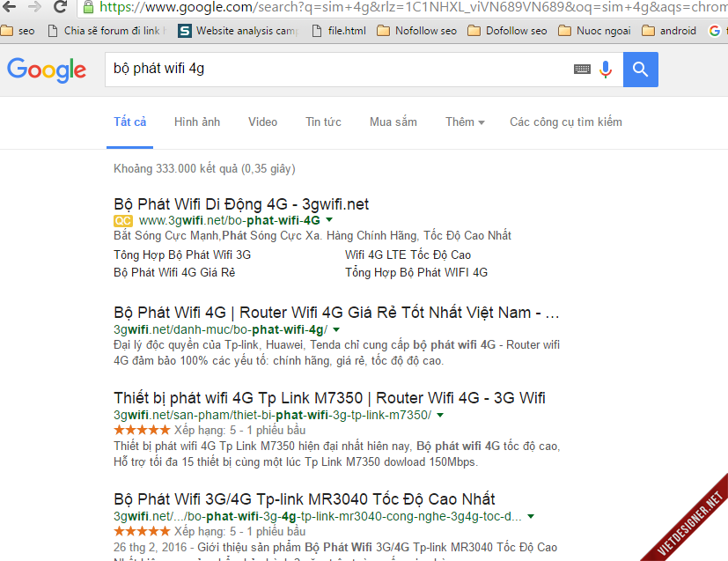The image size is (728, 561).
Task: Switch to the Mua sắm tab
Action: point(393,122)
